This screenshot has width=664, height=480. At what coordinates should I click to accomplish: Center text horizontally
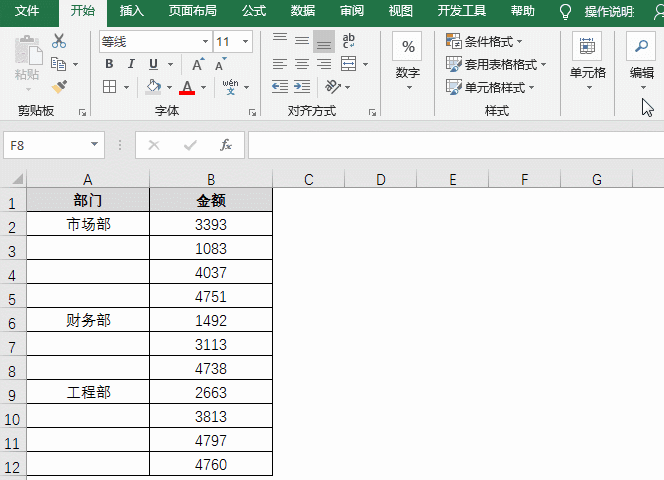point(302,64)
